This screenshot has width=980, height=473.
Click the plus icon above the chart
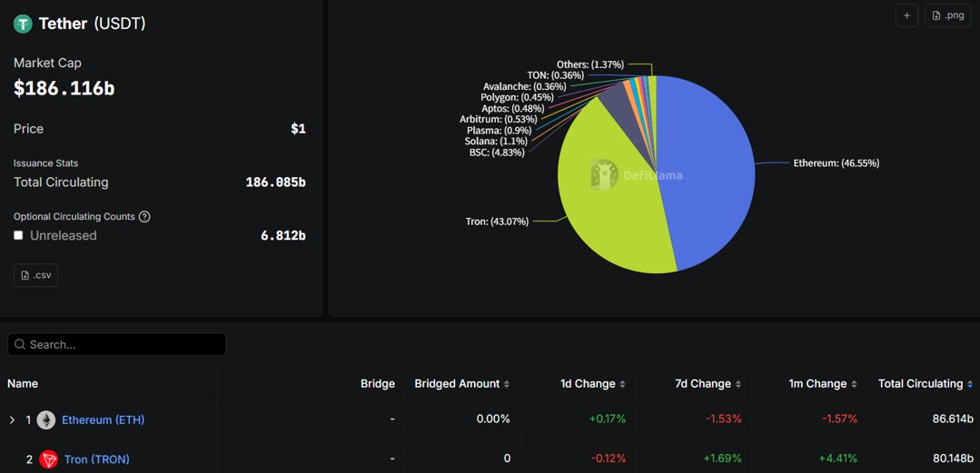pos(906,15)
